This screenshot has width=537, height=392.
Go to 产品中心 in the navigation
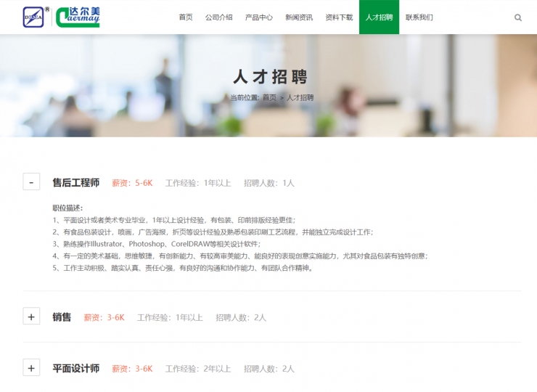[x=259, y=17]
